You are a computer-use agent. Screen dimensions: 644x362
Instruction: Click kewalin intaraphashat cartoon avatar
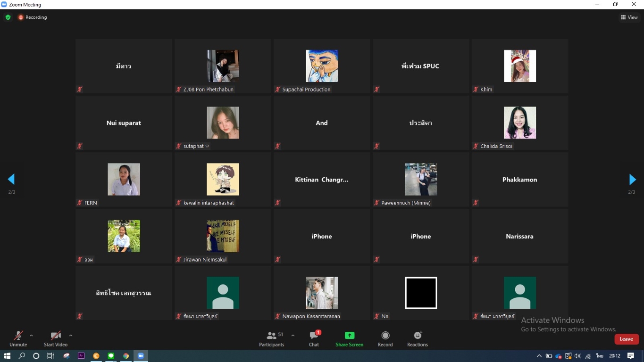pyautogui.click(x=223, y=179)
